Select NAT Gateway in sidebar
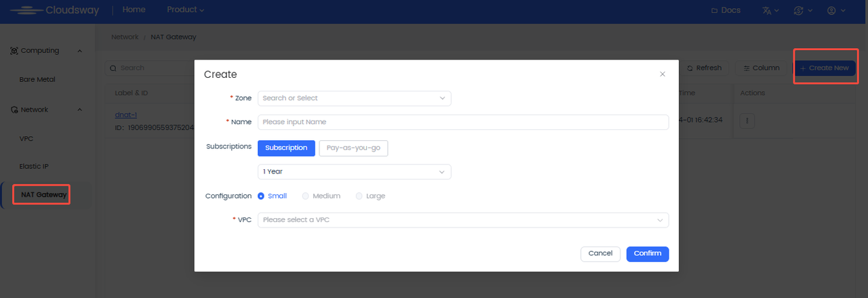Image resolution: width=868 pixels, height=298 pixels. (43, 195)
